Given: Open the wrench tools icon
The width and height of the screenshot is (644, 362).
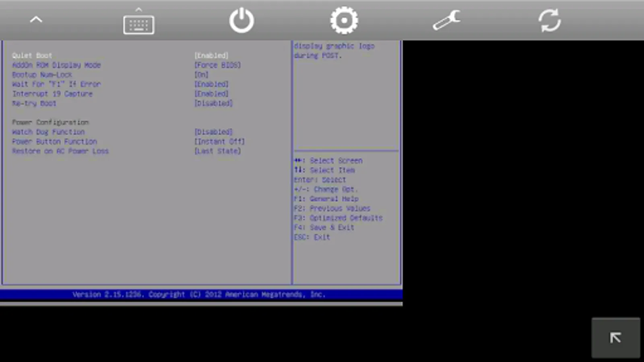Looking at the screenshot, I should point(447,20).
